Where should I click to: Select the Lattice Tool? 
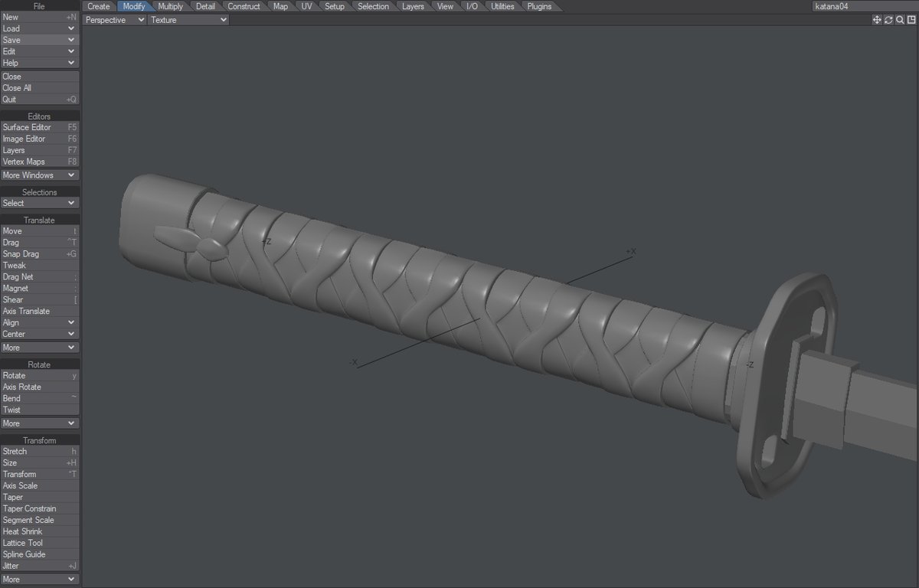[40, 543]
